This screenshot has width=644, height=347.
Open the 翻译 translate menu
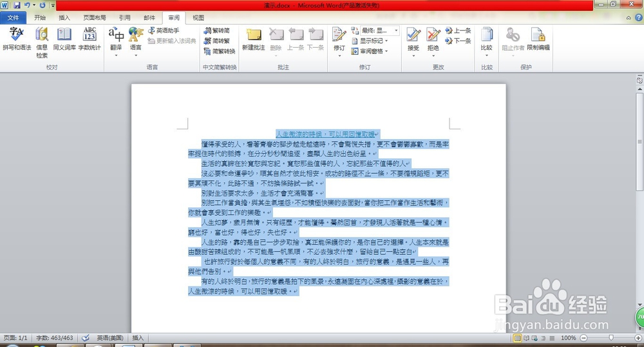[x=116, y=41]
